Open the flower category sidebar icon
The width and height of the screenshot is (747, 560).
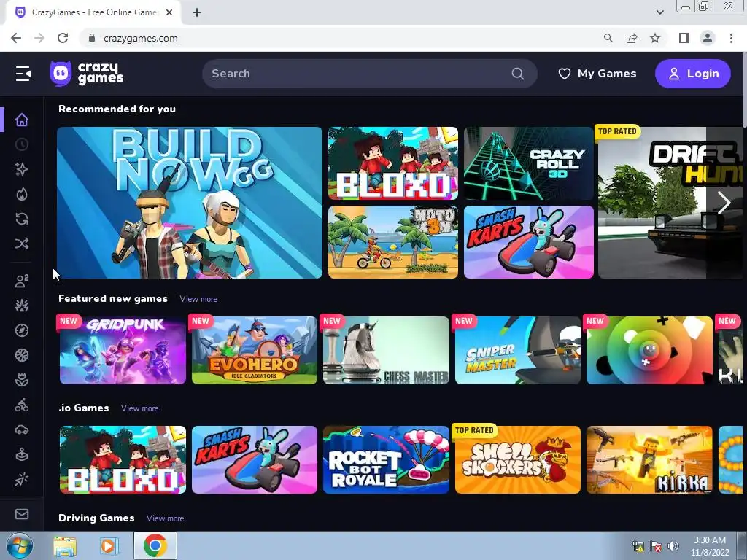pos(22,380)
